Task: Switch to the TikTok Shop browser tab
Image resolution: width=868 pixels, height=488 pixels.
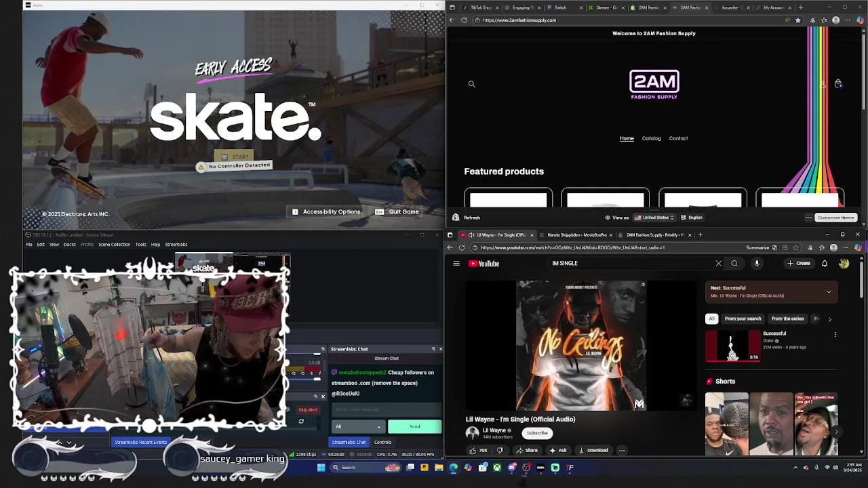Action: (x=479, y=7)
